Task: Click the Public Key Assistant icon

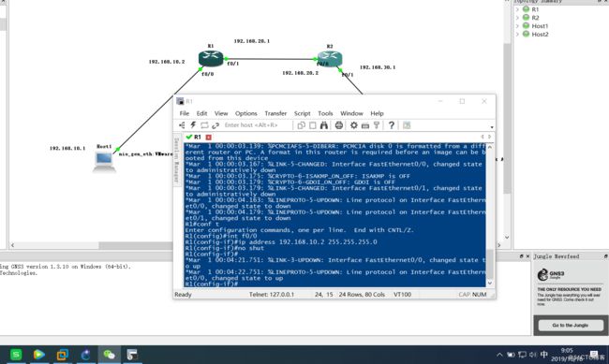Action: tap(377, 125)
